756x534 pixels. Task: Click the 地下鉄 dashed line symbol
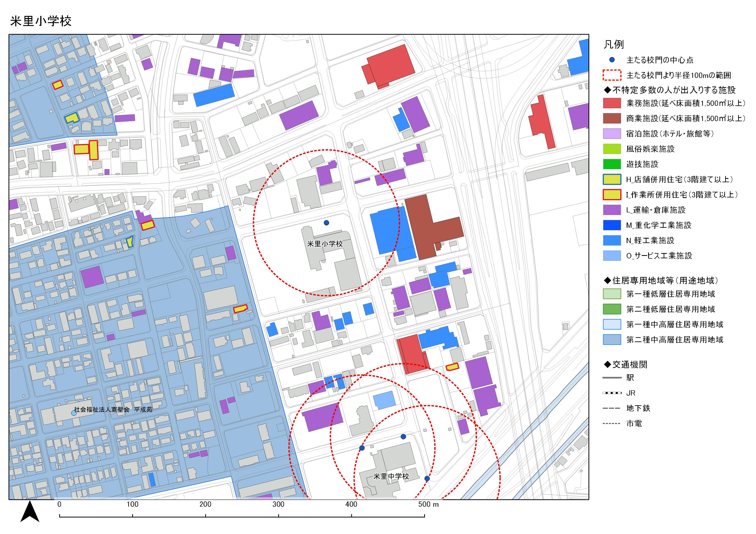612,408
